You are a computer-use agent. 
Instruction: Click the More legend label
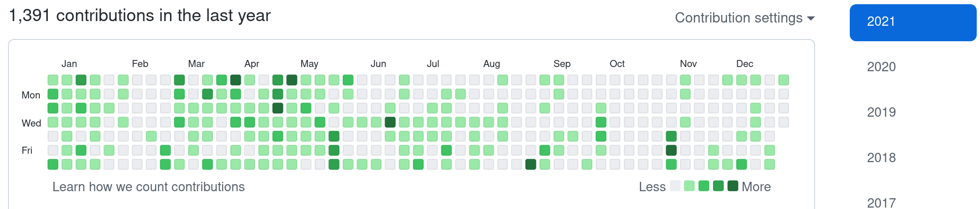tap(756, 187)
